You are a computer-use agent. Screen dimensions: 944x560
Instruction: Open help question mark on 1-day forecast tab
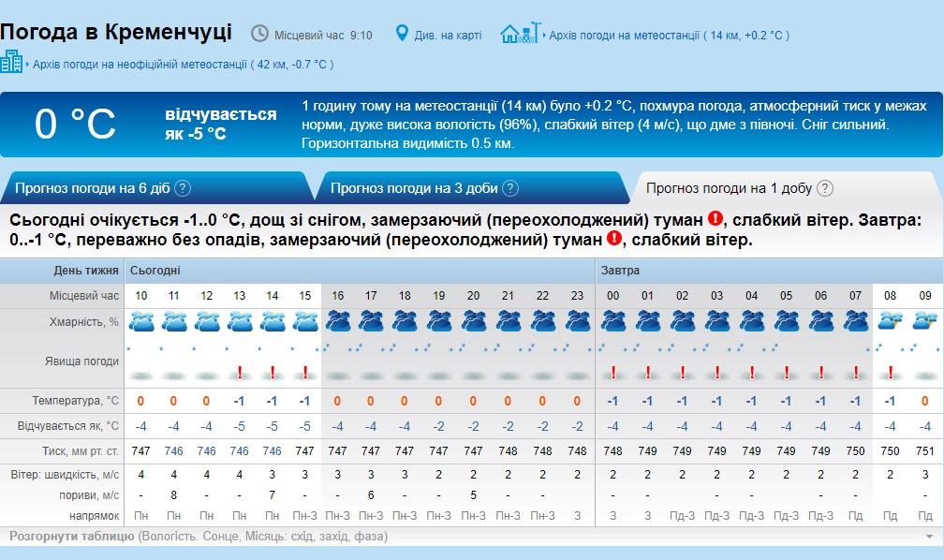824,188
